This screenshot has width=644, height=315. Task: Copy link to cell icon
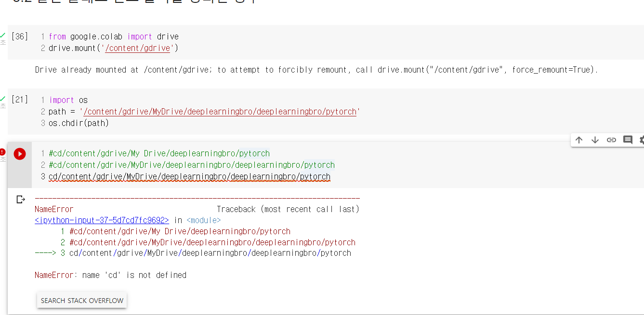(x=611, y=140)
